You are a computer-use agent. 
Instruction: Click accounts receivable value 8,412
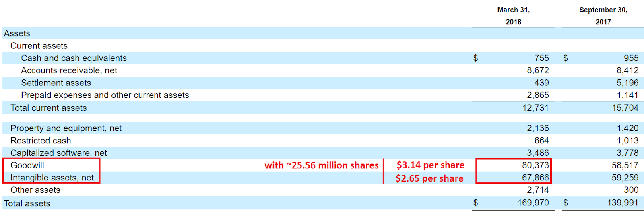coord(627,70)
